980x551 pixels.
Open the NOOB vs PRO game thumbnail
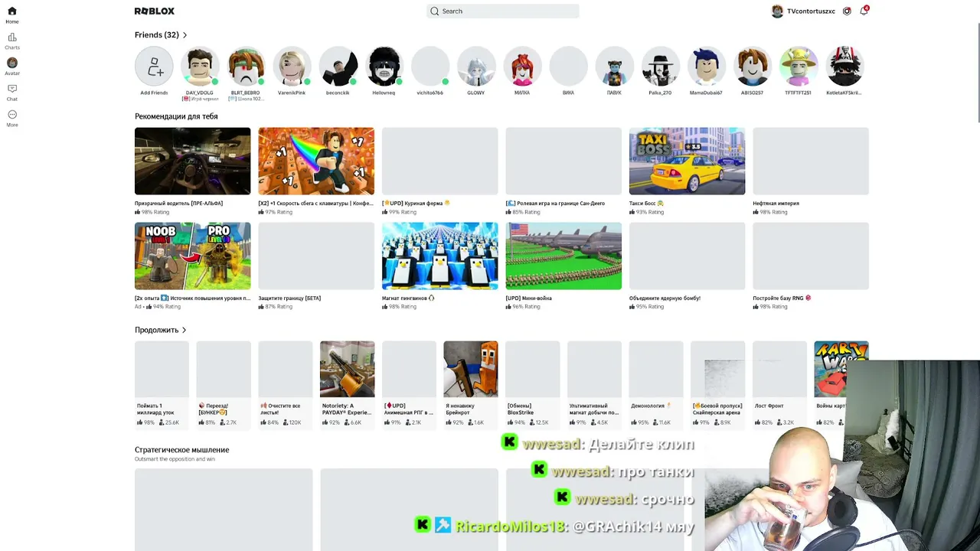point(192,256)
